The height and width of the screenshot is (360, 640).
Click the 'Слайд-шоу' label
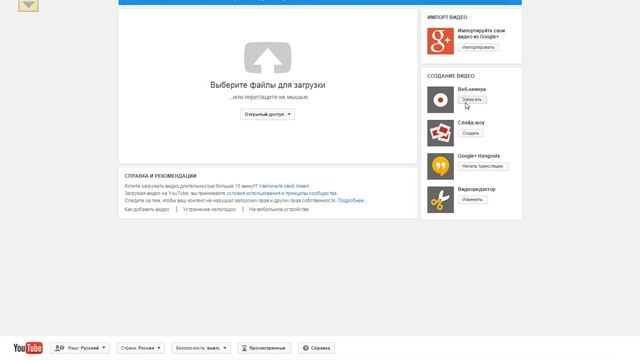pos(471,122)
